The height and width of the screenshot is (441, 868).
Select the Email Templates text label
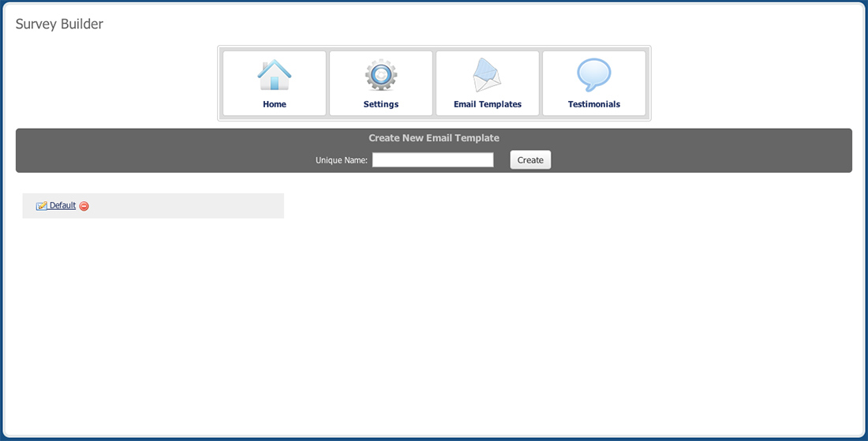(x=487, y=104)
